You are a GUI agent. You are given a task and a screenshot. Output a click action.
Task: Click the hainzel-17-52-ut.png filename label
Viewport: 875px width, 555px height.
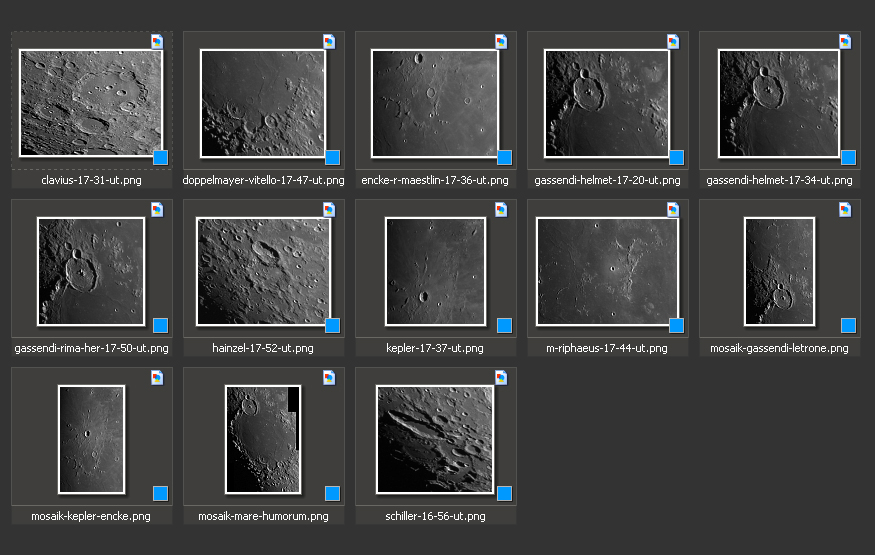pos(263,348)
